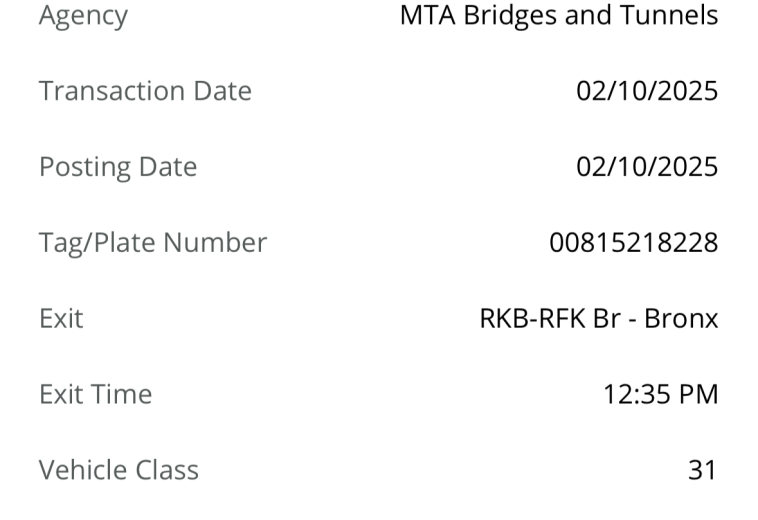Select the Transaction Date value 02/10/2025
The width and height of the screenshot is (758, 520).
point(647,91)
